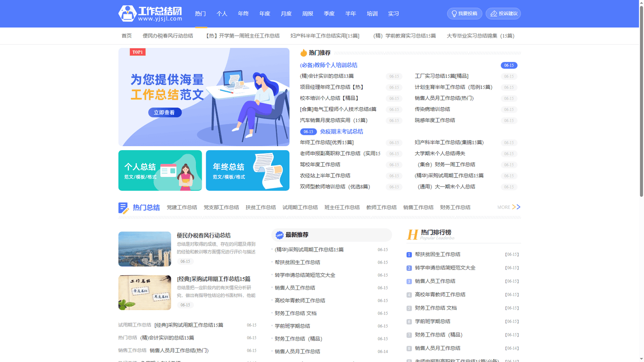The width and height of the screenshot is (644, 362).
Task: Open 便民办税春风行动总结 in sub navigation bar
Action: [168, 36]
